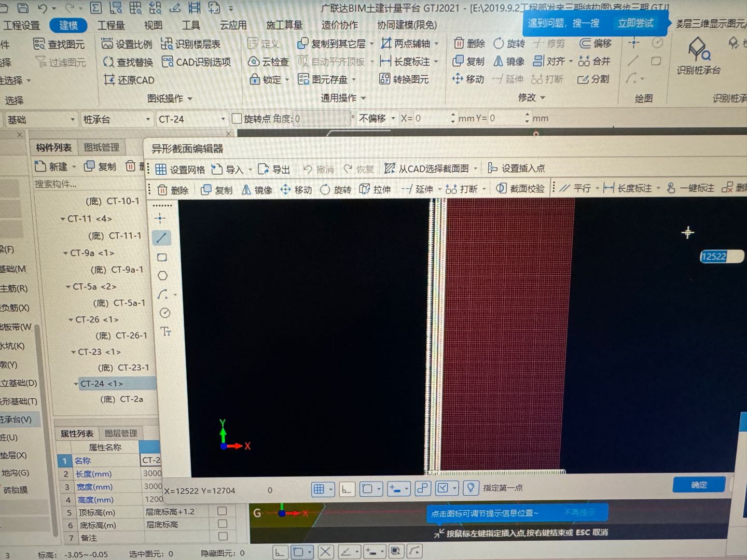Switch to the 图纸管理 tab
This screenshot has height=560, width=747.
tap(102, 147)
